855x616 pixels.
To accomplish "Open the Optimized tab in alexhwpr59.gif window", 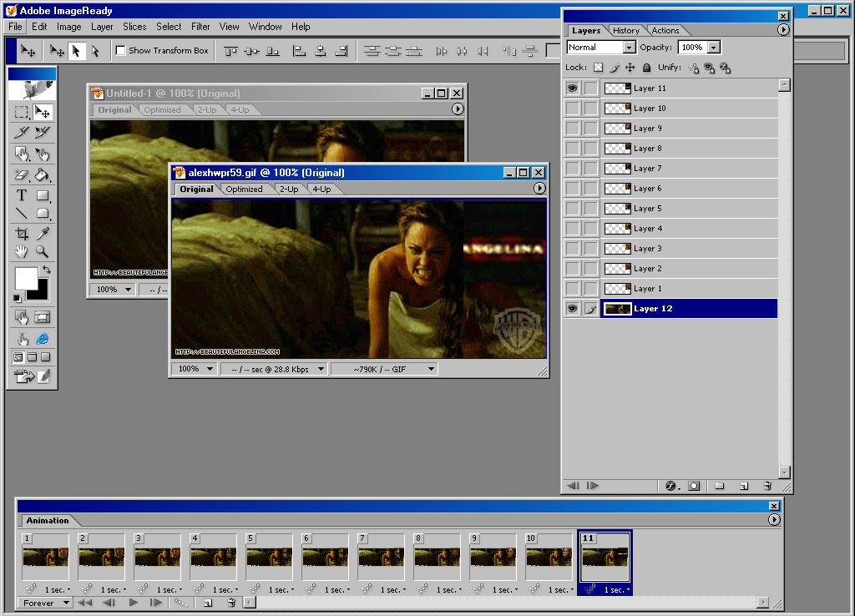I will coord(244,189).
